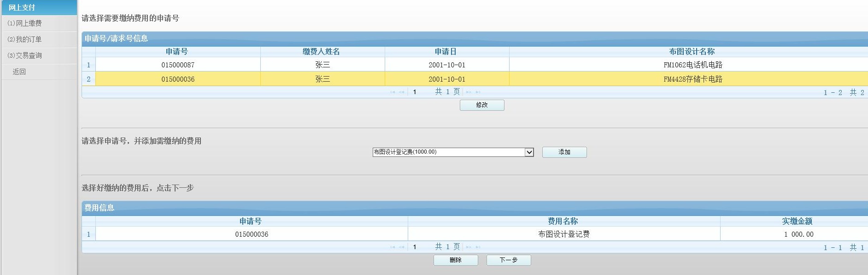The image size is (868, 275).
Task: Select (3)交易查询 sidebar item
Action: coord(25,55)
